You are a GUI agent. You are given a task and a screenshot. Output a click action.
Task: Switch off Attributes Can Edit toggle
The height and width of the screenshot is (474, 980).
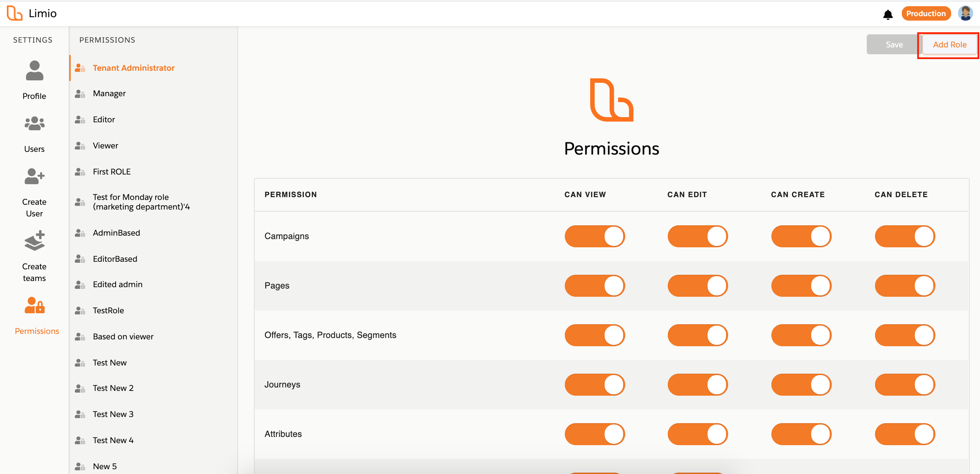tap(697, 434)
